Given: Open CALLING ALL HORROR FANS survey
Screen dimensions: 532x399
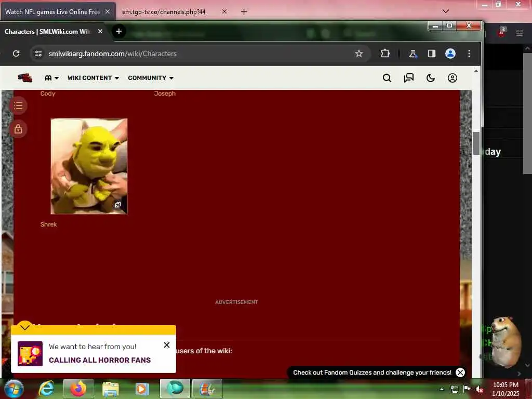Looking at the screenshot, I should coord(100,360).
